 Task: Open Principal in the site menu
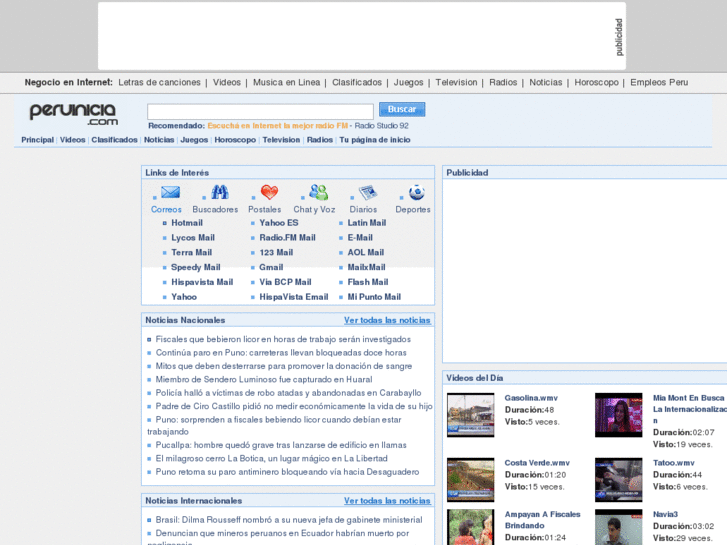click(x=38, y=140)
